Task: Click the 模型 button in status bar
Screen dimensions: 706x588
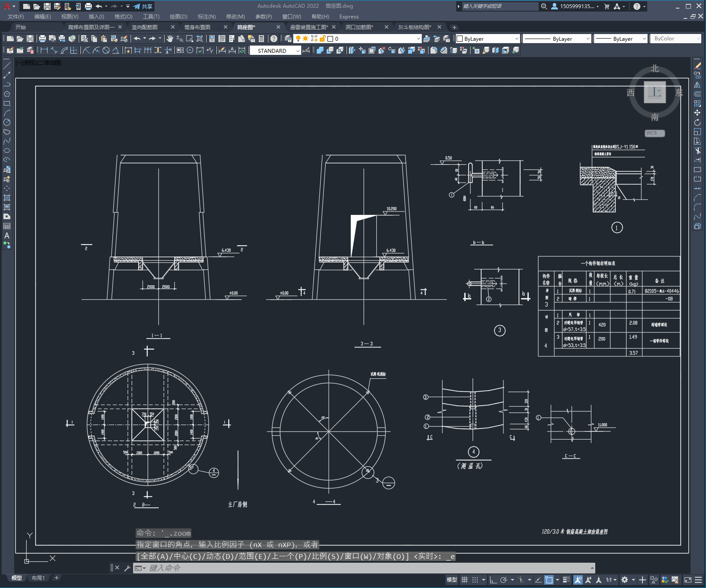Action: (451, 580)
